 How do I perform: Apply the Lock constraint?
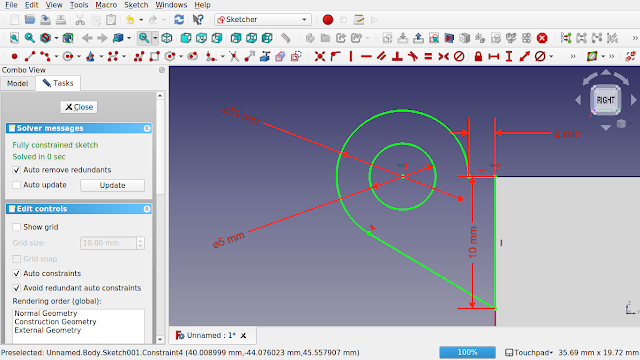coord(478,56)
